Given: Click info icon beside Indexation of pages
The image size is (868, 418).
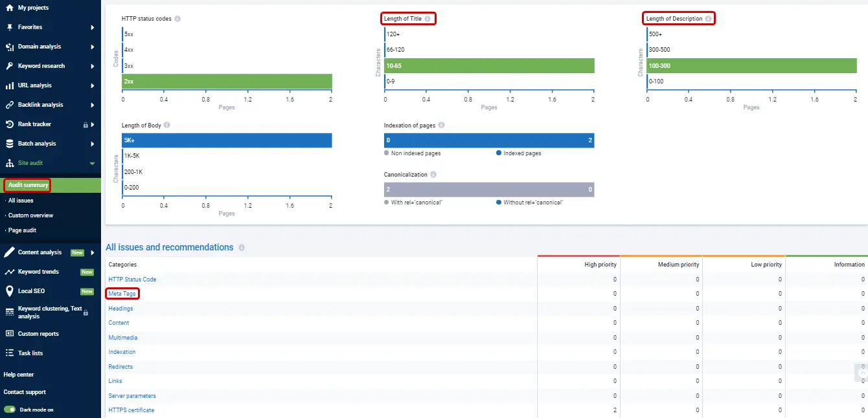Looking at the screenshot, I should (x=442, y=125).
